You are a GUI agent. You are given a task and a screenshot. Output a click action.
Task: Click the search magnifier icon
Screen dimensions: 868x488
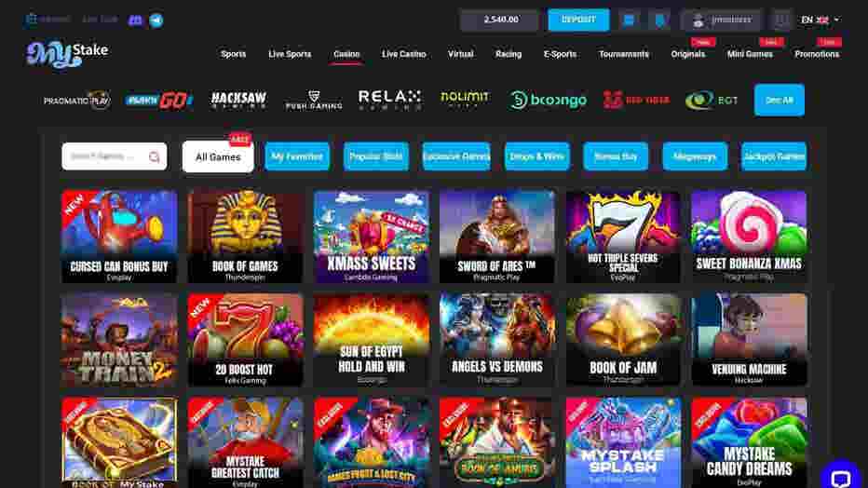(x=155, y=157)
